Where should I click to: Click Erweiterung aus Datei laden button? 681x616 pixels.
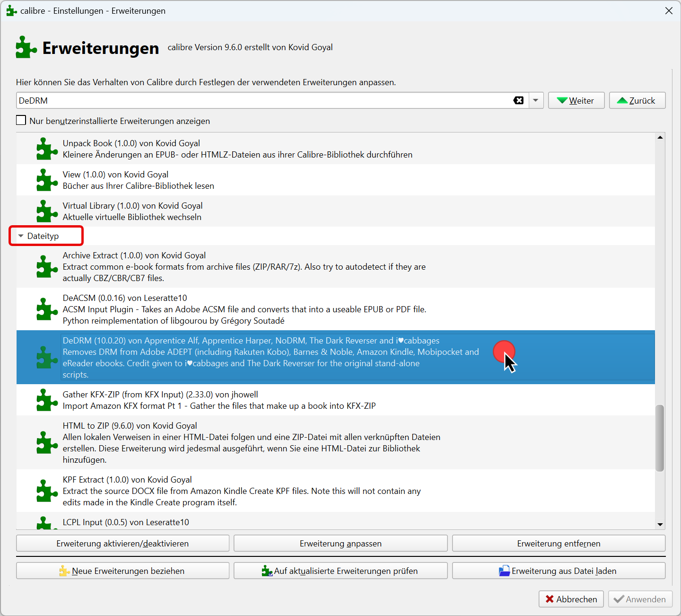559,571
